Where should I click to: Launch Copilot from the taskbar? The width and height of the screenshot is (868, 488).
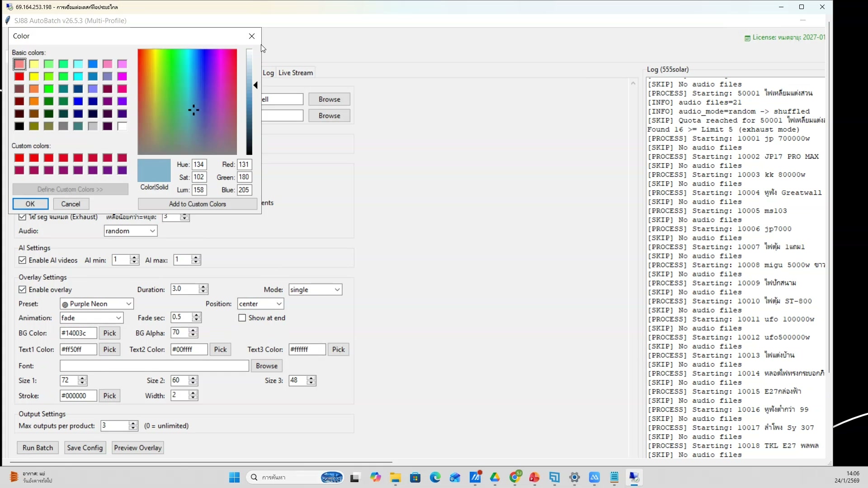376,478
